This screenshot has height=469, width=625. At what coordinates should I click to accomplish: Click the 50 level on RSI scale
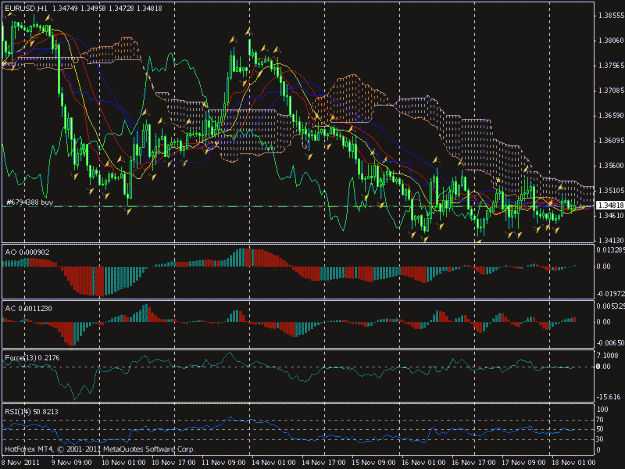click(x=600, y=429)
